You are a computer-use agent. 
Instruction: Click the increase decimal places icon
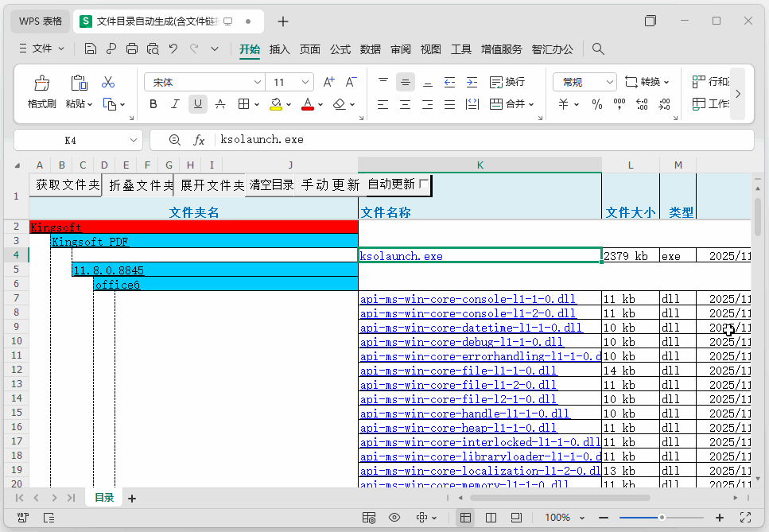(x=642, y=104)
